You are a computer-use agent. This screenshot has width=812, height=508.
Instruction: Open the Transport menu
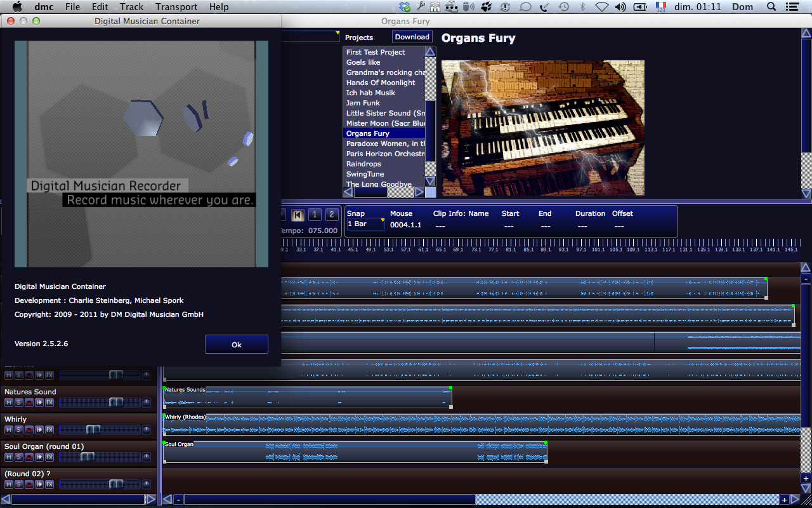176,7
